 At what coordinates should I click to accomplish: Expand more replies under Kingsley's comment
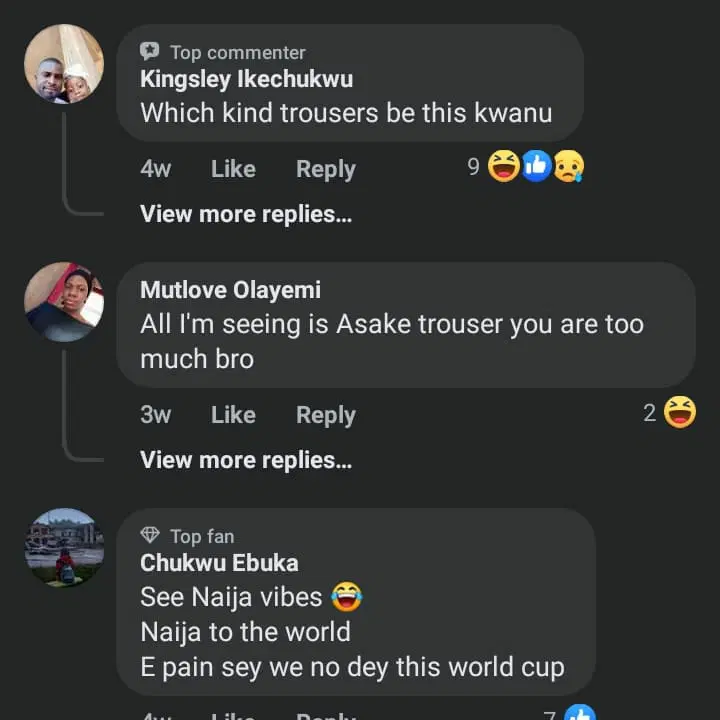coord(246,213)
